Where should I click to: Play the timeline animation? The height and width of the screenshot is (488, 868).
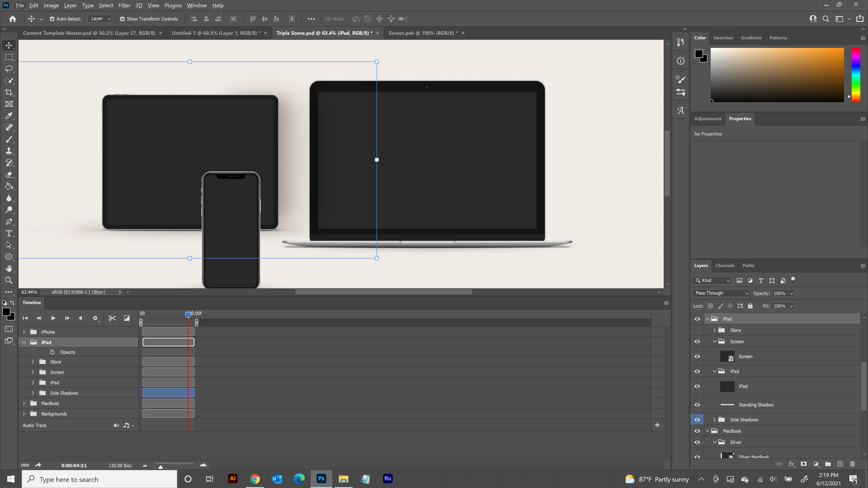click(53, 318)
